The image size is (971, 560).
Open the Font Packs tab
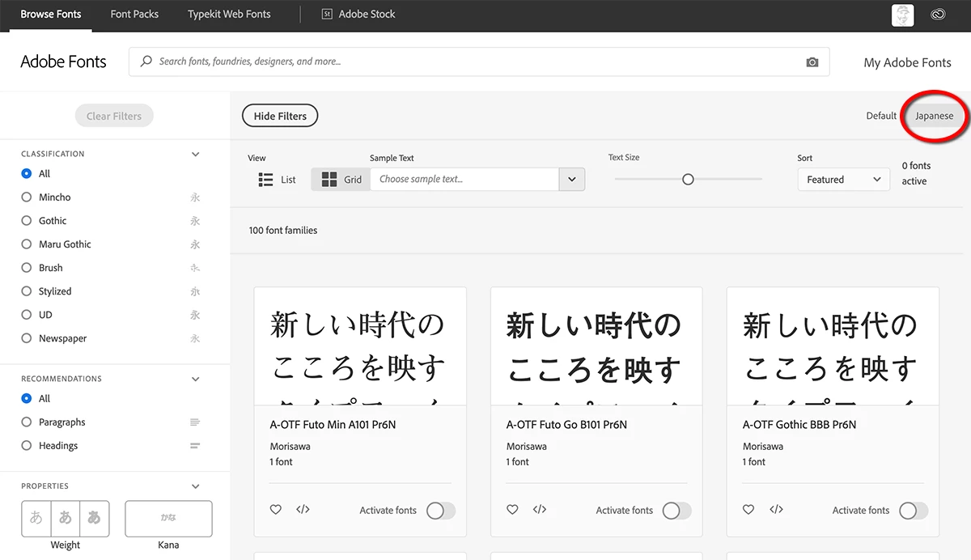[134, 15]
